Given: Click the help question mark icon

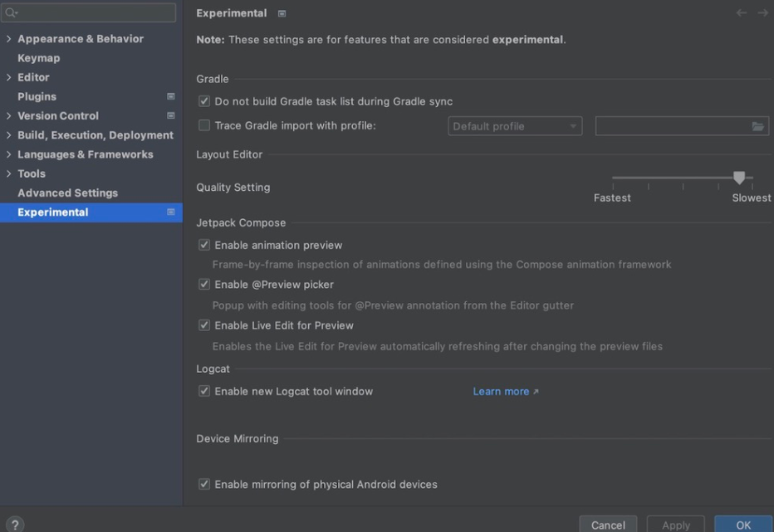Looking at the screenshot, I should 15,525.
